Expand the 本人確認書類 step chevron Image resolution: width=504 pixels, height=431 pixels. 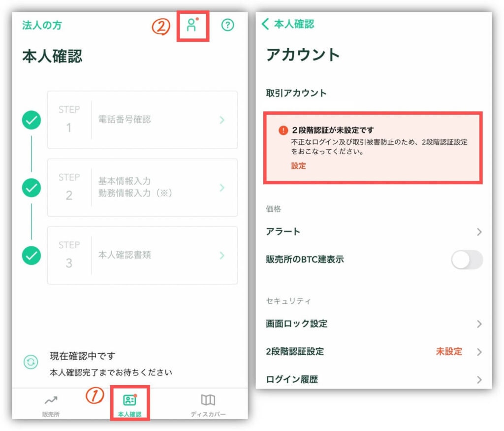(222, 255)
